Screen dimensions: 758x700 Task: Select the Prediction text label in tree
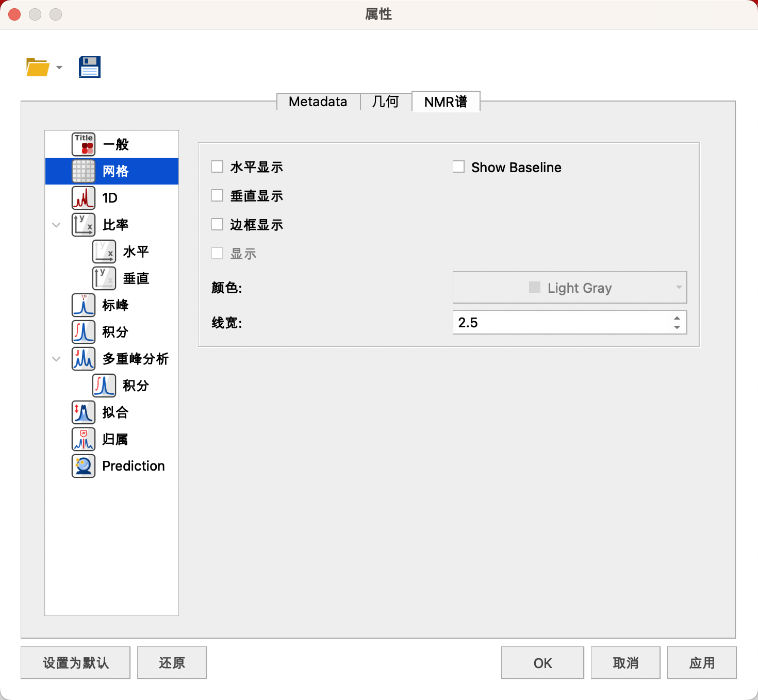point(134,466)
